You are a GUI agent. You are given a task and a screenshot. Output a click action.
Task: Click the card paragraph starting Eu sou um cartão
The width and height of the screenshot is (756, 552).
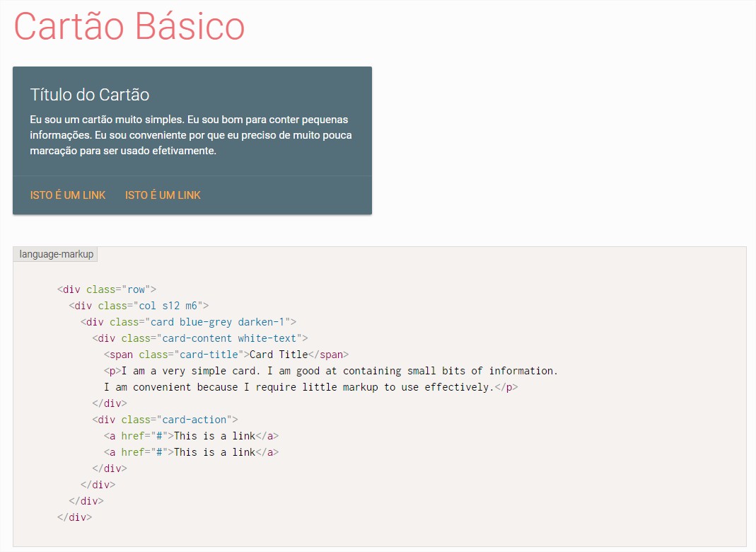tap(191, 135)
